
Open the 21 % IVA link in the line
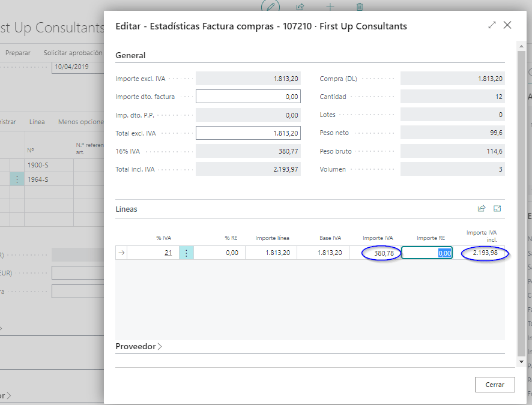coord(168,253)
